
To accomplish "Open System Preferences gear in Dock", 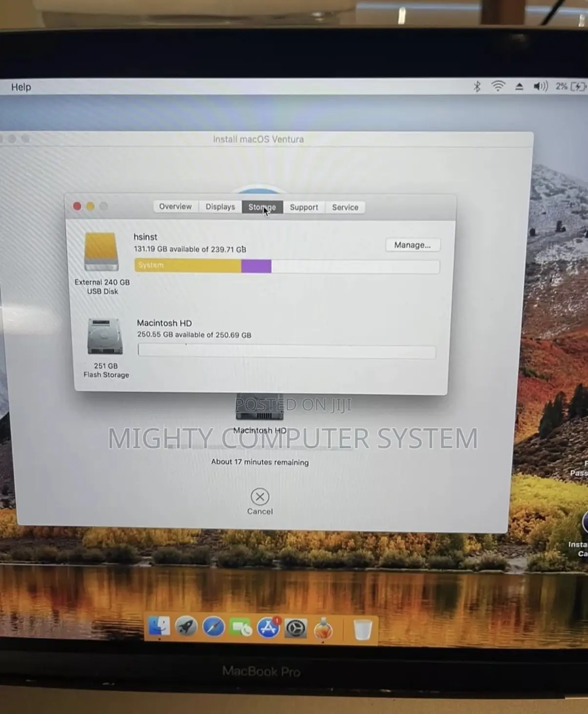I will click(x=295, y=629).
